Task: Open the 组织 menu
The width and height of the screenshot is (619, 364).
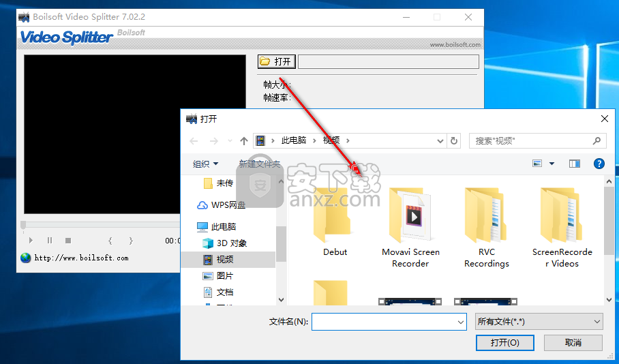Action: point(205,164)
